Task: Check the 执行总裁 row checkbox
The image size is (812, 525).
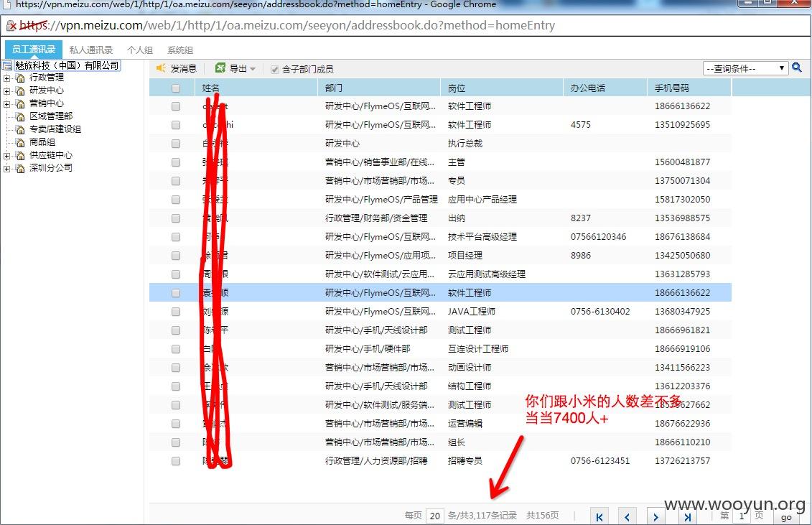Action: [x=176, y=144]
